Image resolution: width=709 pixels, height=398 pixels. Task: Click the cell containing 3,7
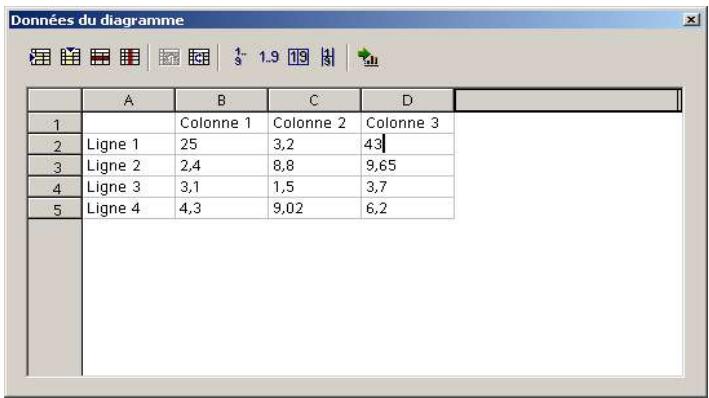(407, 187)
